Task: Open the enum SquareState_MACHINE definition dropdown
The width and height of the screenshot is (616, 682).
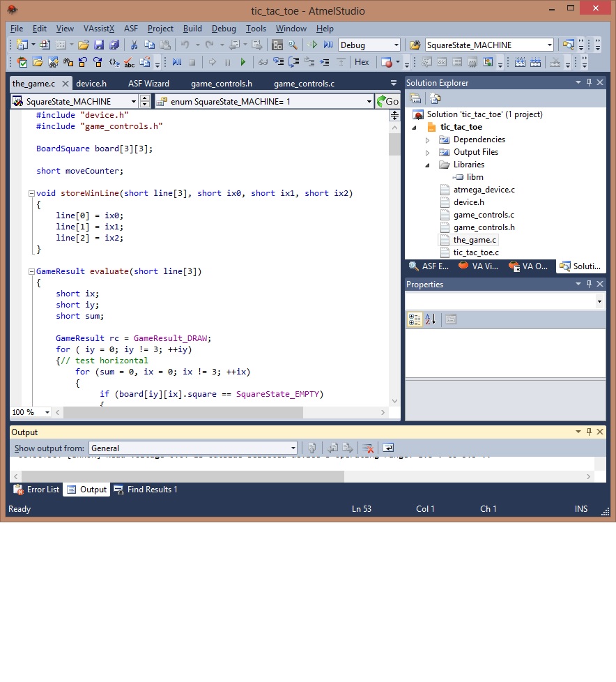Action: click(x=369, y=101)
